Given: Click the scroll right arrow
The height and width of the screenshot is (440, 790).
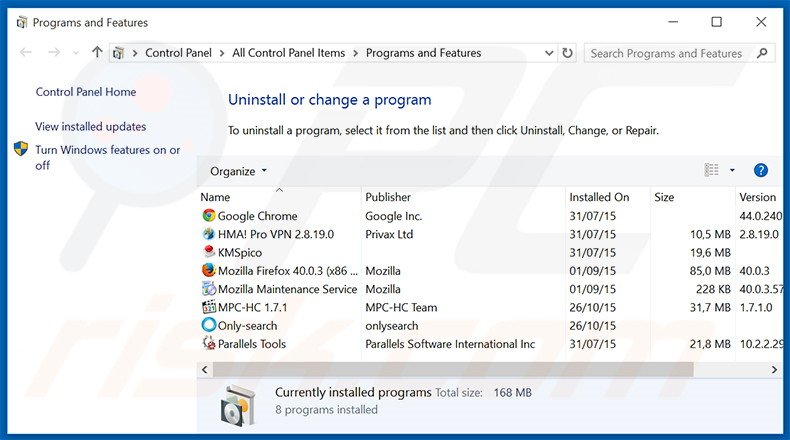Looking at the screenshot, I should [x=774, y=369].
